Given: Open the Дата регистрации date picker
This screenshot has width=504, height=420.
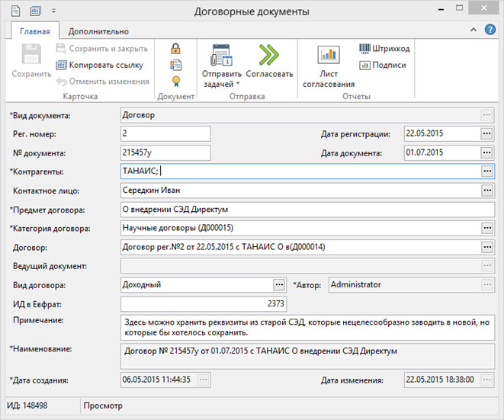Looking at the screenshot, I should point(486,133).
